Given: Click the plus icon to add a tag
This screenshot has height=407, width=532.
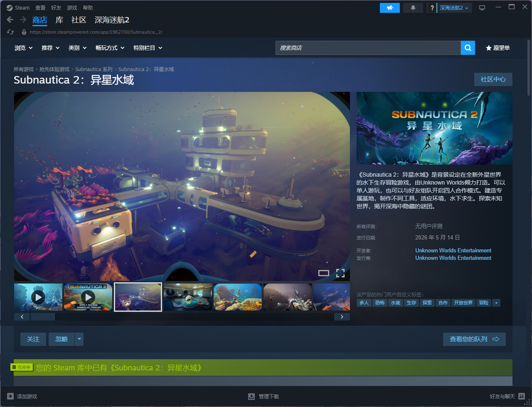Looking at the screenshot, I should pyautogui.click(x=496, y=303).
